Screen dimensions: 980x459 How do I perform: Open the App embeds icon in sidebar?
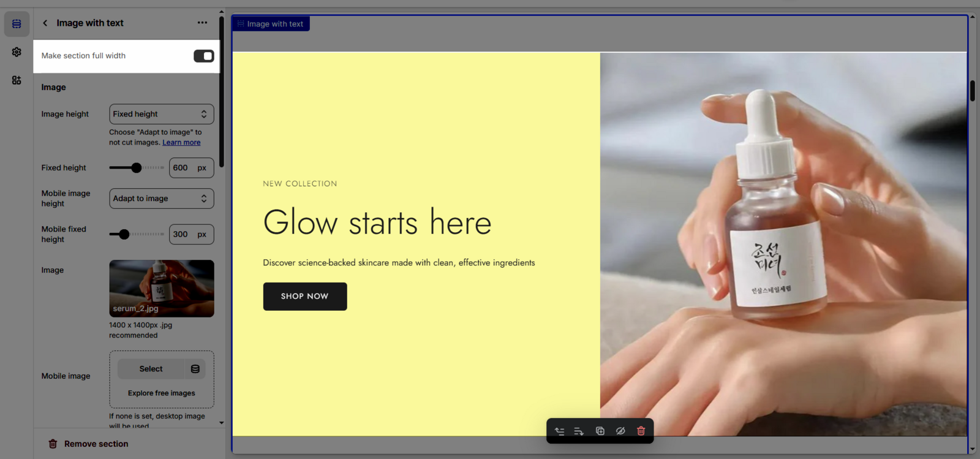[17, 80]
